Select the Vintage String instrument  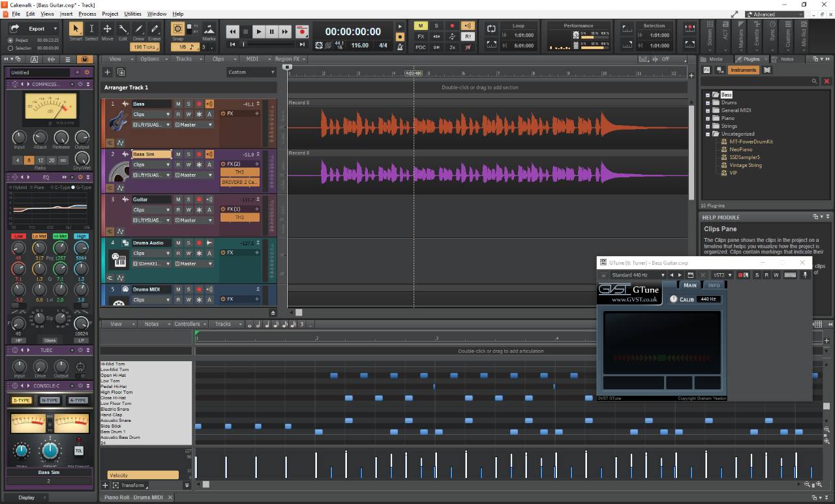click(x=746, y=165)
